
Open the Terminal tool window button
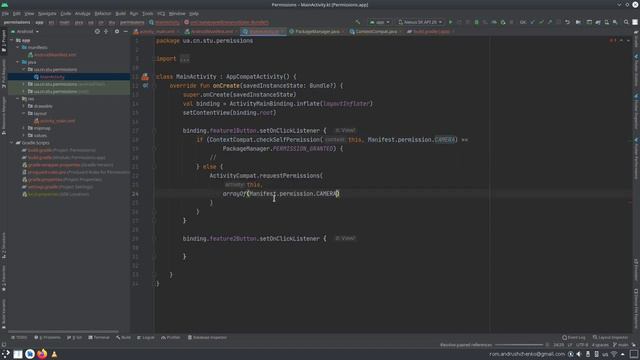pos(99,338)
